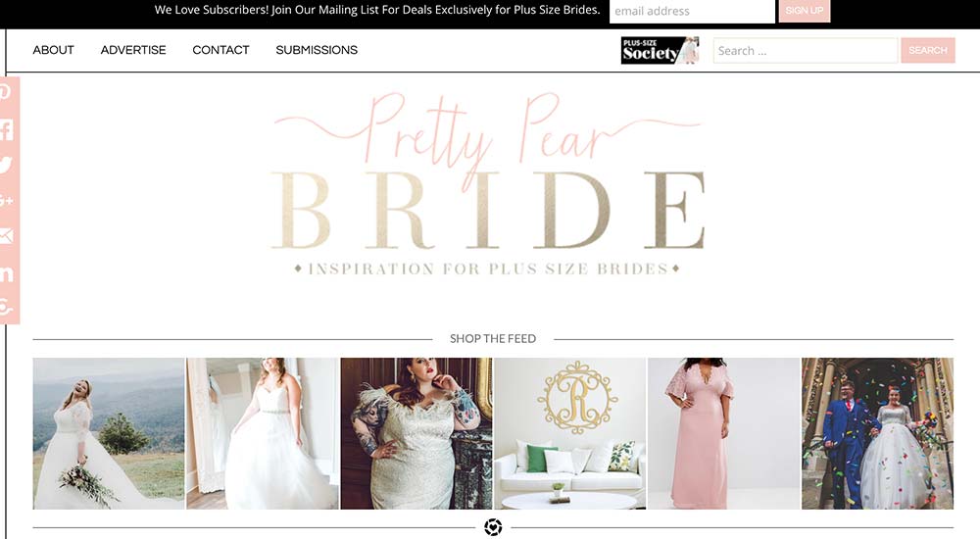980x539 pixels.
Task: Click the pink Search button
Action: (x=928, y=50)
